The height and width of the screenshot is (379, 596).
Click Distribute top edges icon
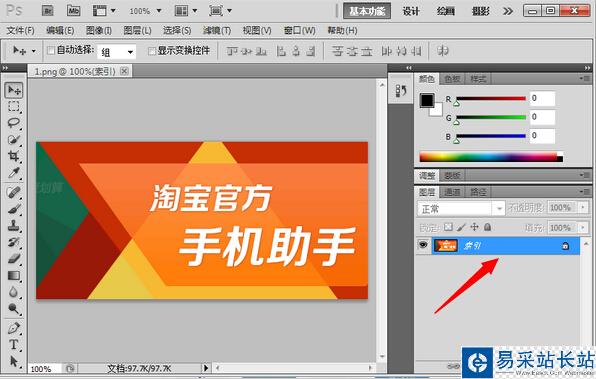337,51
